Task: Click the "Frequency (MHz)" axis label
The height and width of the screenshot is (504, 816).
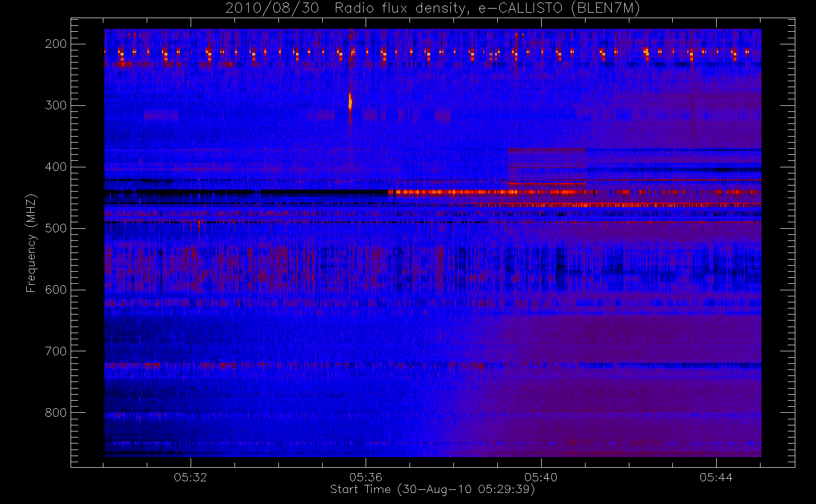Action: click(31, 243)
